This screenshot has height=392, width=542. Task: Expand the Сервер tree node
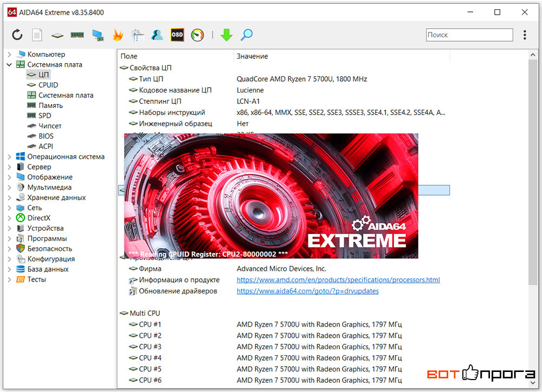9,167
